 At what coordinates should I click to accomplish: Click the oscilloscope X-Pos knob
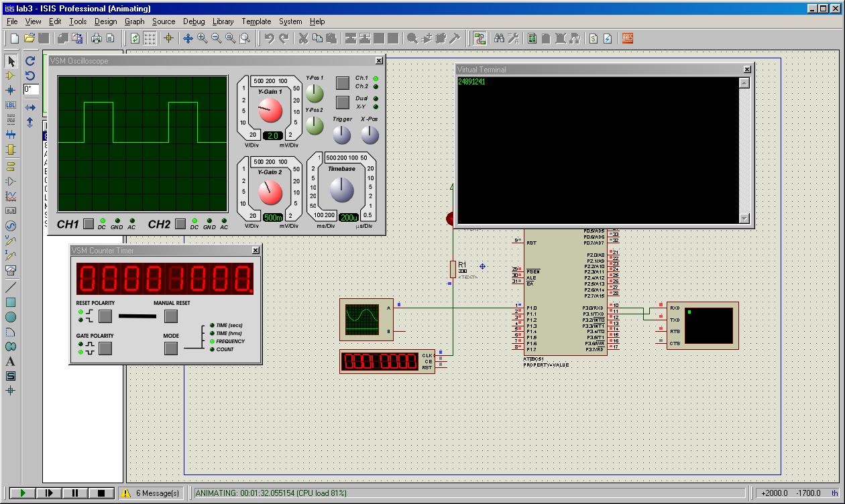(x=370, y=135)
